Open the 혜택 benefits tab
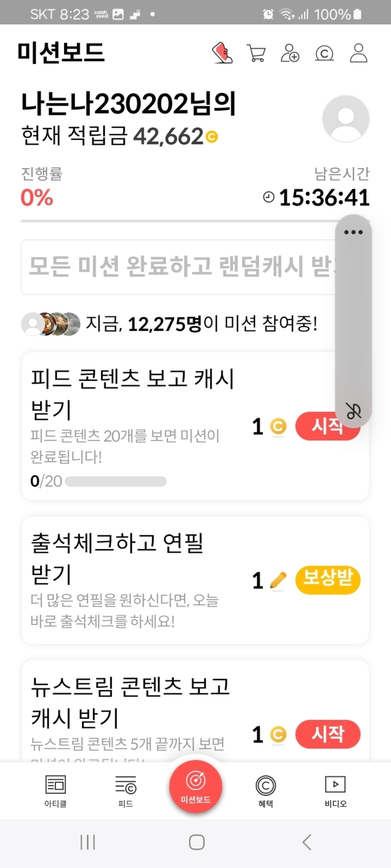This screenshot has height=868, width=391. tap(266, 791)
